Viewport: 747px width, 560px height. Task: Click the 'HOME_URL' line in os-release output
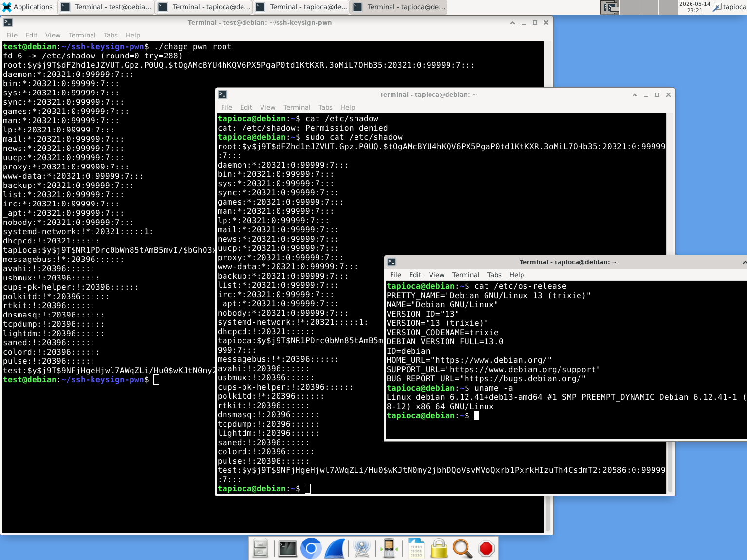pos(469,360)
